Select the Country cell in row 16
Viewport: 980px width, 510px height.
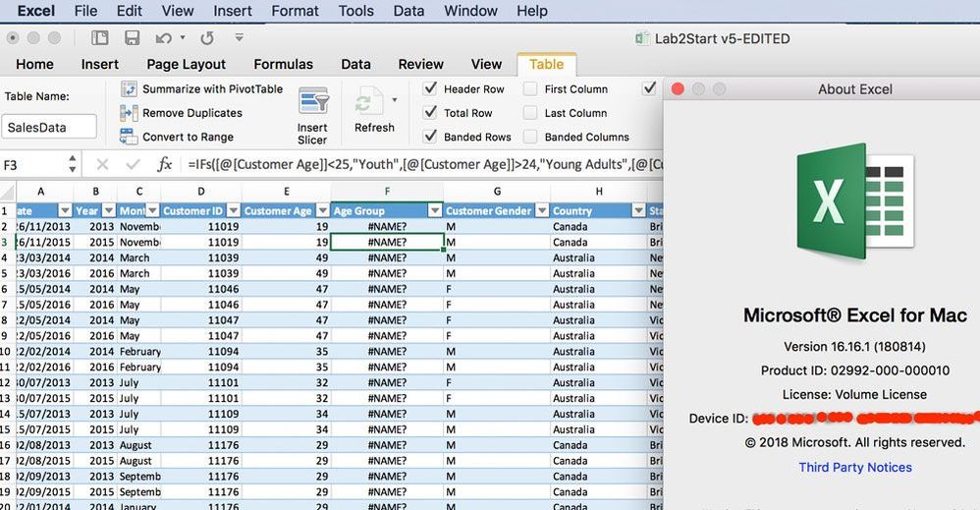[x=599, y=445]
